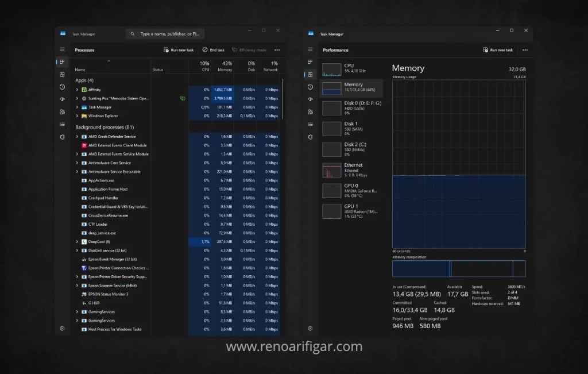Click Run new task in Performance window
The width and height of the screenshot is (588, 374).
[498, 50]
